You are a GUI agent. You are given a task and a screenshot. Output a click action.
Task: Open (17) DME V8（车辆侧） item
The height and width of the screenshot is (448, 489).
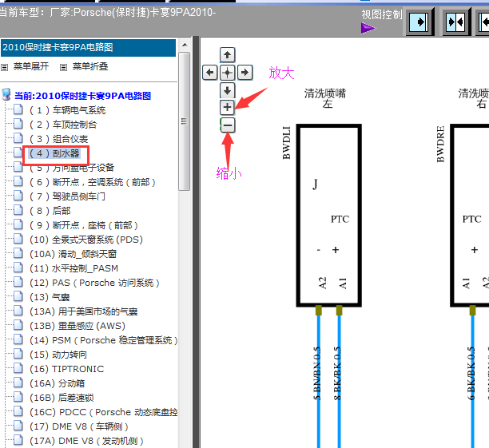tap(78, 426)
